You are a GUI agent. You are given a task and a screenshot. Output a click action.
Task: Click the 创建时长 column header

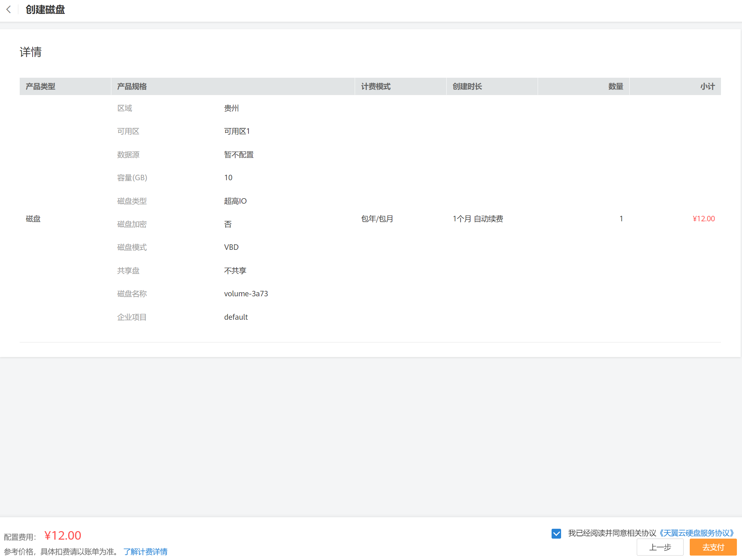pos(467,87)
